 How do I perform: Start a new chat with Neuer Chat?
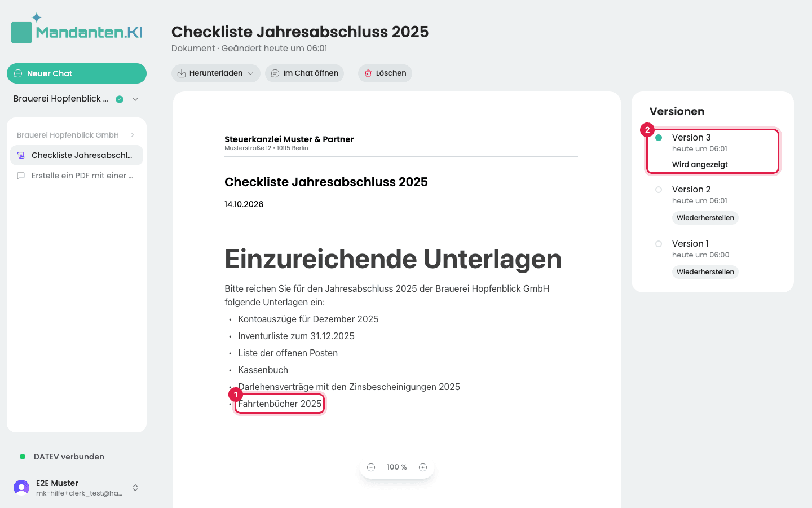point(77,73)
